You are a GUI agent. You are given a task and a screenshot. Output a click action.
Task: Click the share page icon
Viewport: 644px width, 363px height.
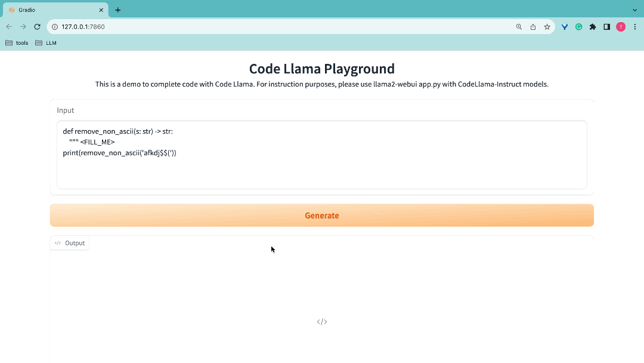coord(532,27)
